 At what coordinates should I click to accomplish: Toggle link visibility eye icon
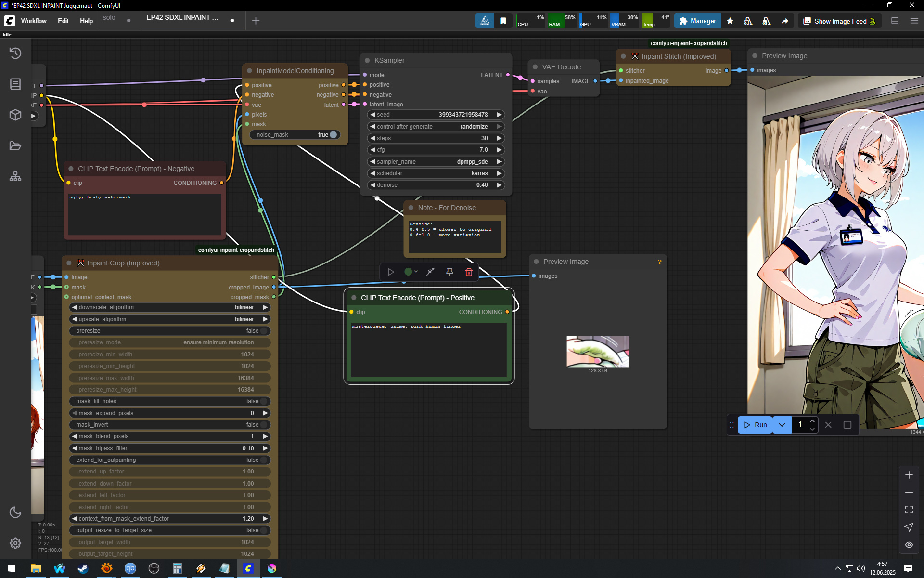[909, 545]
